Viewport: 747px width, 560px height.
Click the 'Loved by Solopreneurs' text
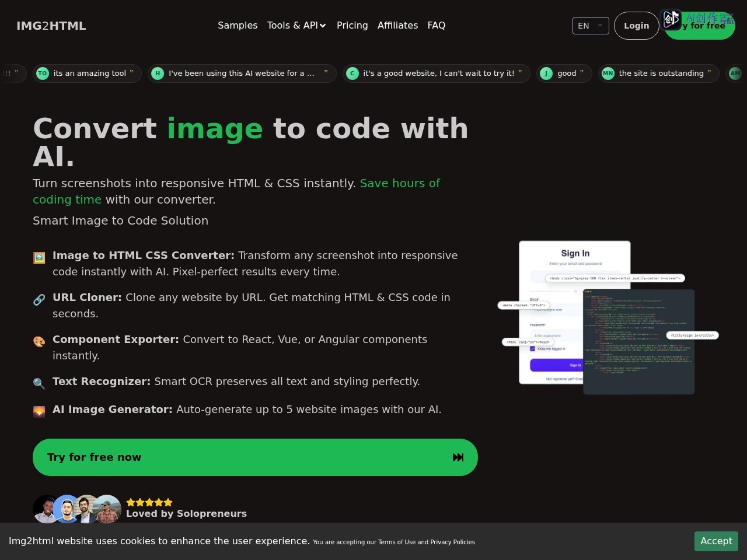click(x=186, y=514)
